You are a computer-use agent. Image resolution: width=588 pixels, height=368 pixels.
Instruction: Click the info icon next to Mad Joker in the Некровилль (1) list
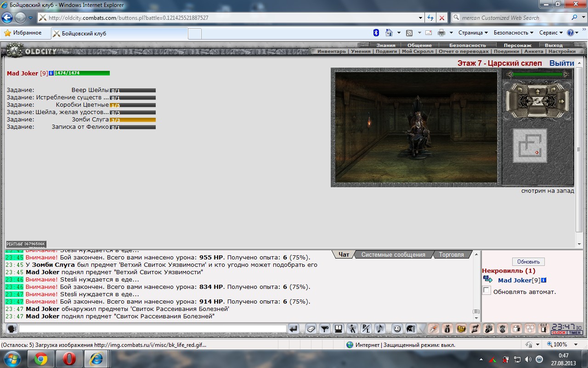543,280
